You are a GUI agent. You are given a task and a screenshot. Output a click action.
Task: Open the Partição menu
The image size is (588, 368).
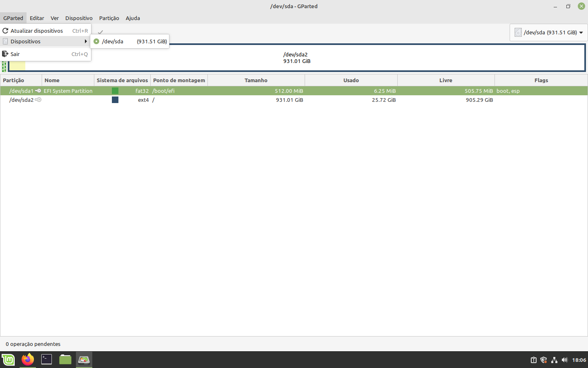(109, 18)
